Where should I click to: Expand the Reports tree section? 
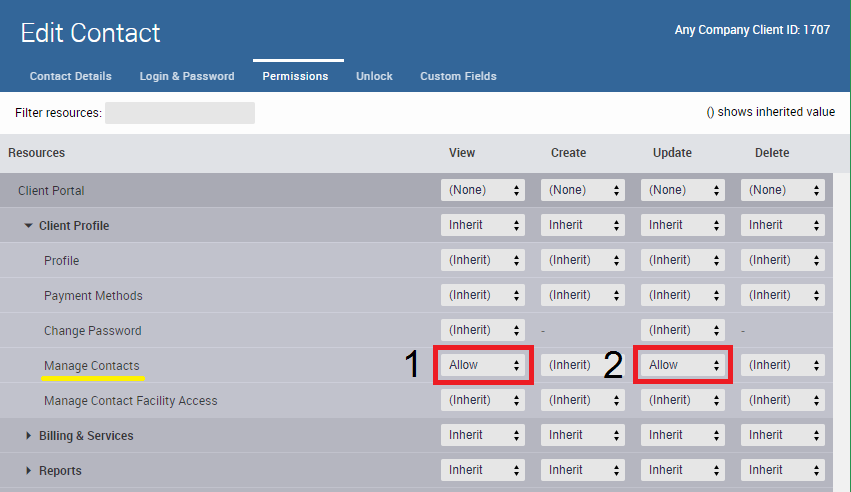pyautogui.click(x=29, y=471)
